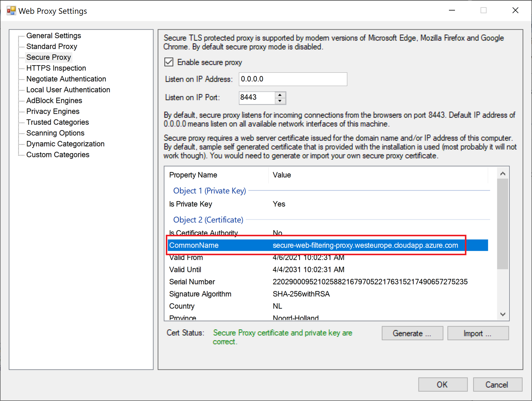This screenshot has height=401, width=532.
Task: Click the Property Name column header
Action: pyautogui.click(x=216, y=175)
